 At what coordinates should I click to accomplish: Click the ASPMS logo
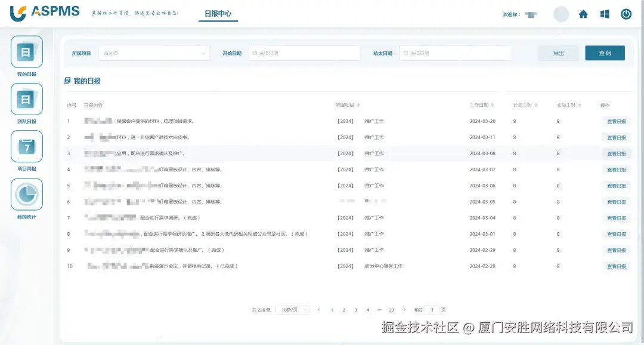pos(42,11)
